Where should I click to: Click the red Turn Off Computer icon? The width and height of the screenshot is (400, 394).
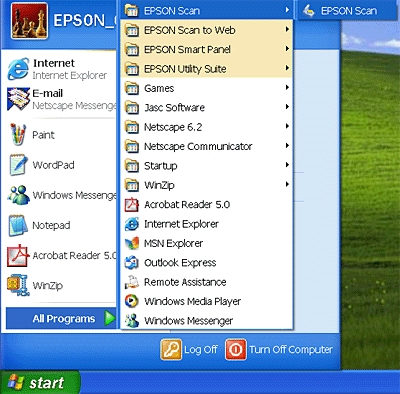coord(236,349)
